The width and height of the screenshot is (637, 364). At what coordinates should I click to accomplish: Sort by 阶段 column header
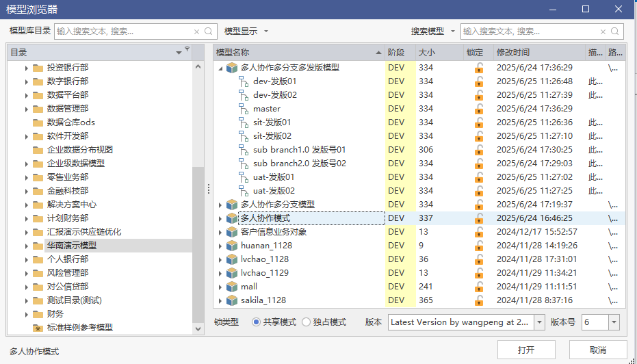point(400,53)
